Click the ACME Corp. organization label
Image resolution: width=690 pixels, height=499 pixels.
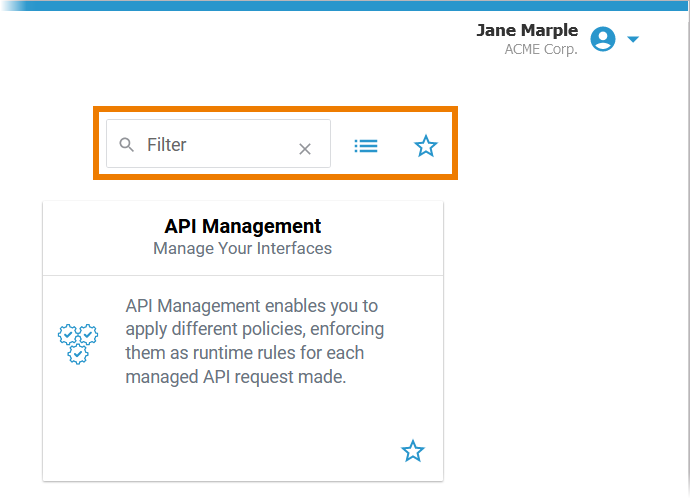pos(541,49)
